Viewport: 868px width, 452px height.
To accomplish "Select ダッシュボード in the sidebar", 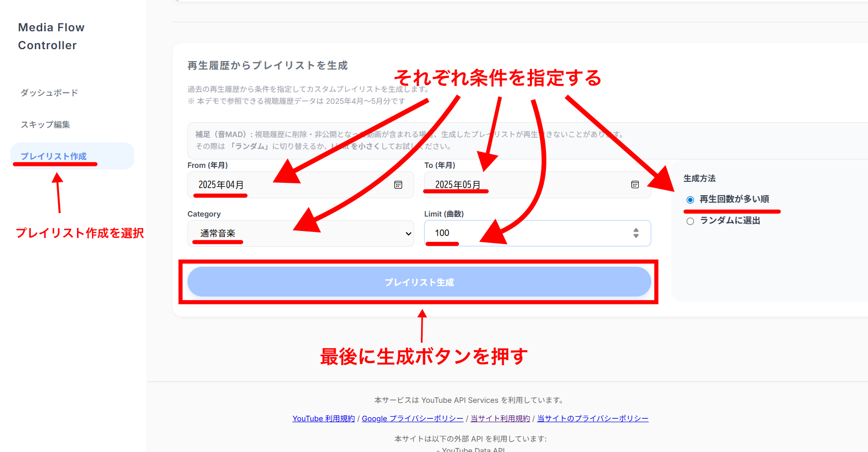I will click(48, 92).
